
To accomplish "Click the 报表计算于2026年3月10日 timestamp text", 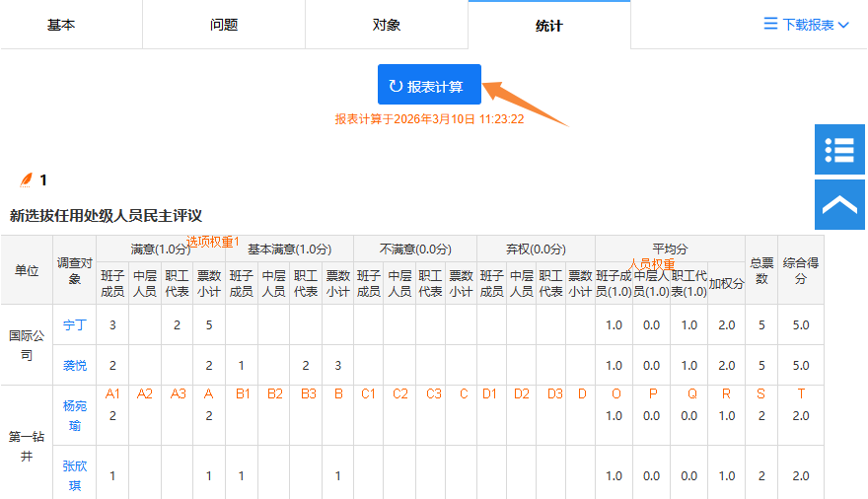I will point(429,119).
